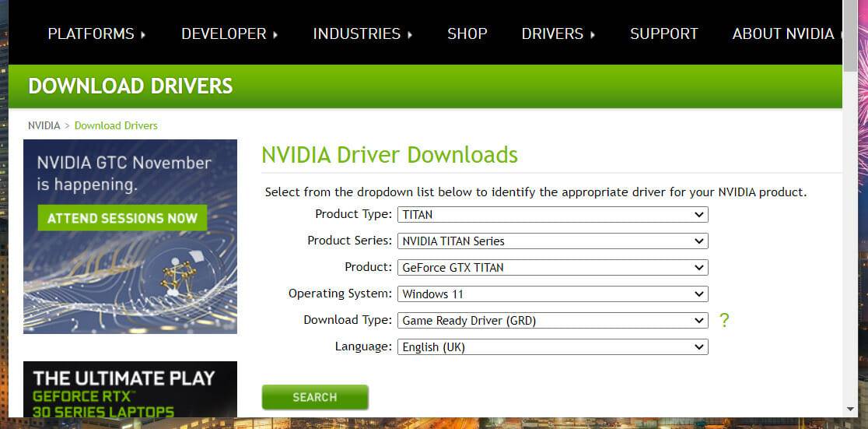Open the Product Type dropdown
Screen dimensions: 868x429
click(552, 215)
